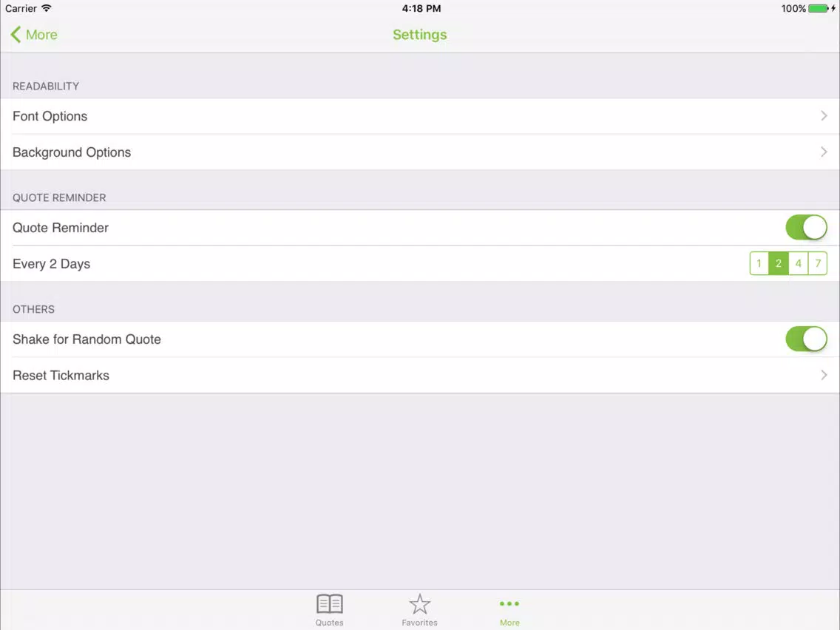Screen dimensions: 840x630
Task: Open the Quotes book icon
Action: click(x=330, y=603)
